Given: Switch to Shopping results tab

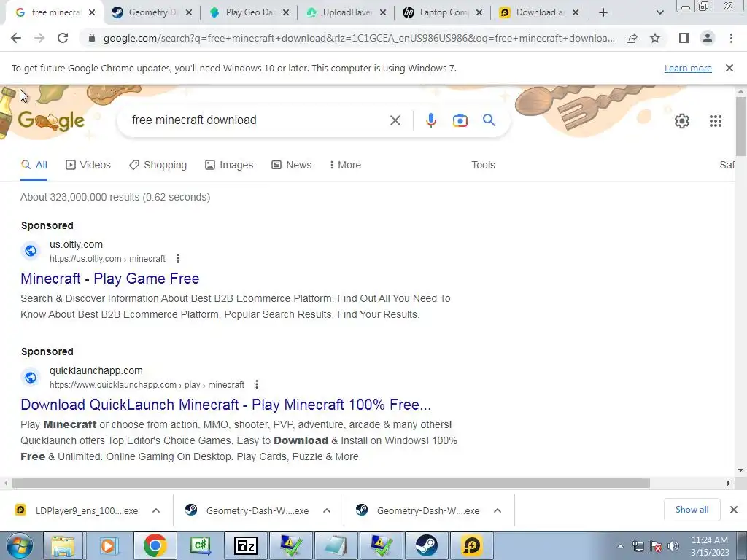Looking at the screenshot, I should (x=158, y=165).
